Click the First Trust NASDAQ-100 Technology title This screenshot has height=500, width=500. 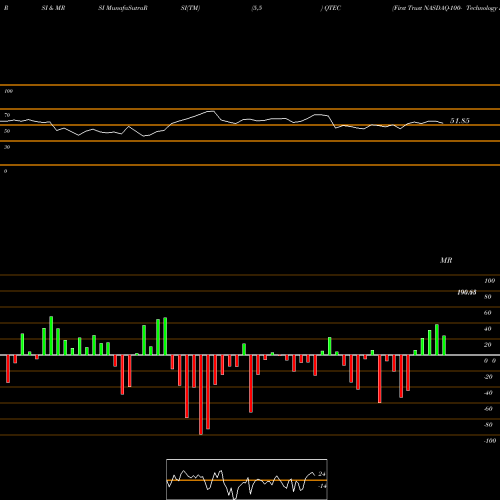[446, 8]
